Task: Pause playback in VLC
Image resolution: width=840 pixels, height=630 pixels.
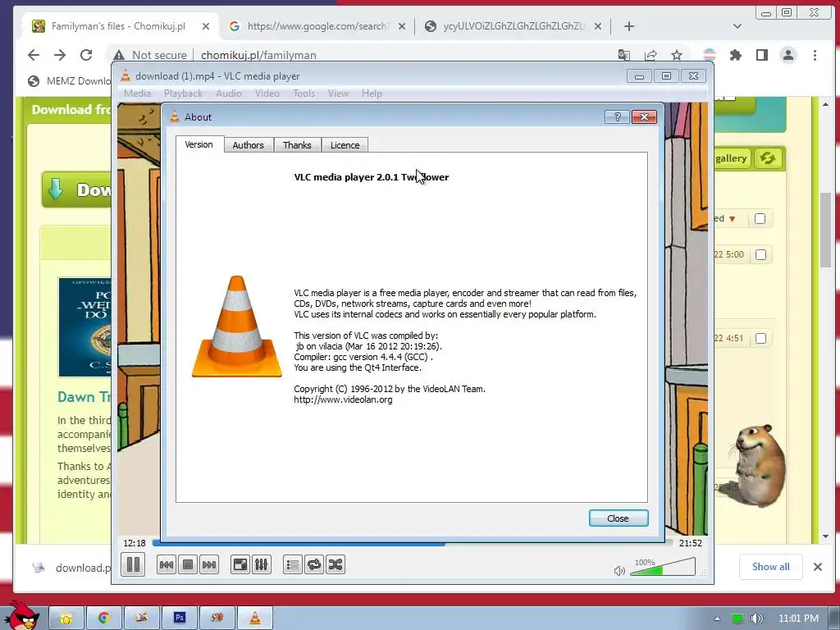Action: (133, 564)
